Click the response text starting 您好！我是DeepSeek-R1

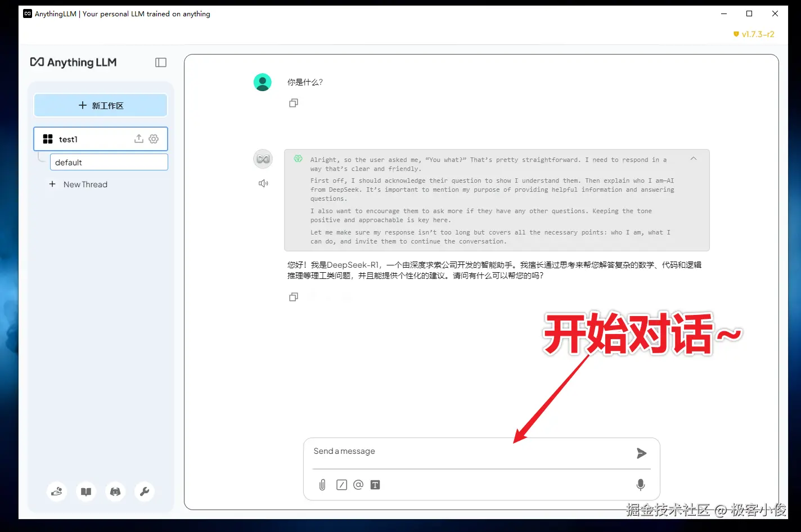[494, 270]
